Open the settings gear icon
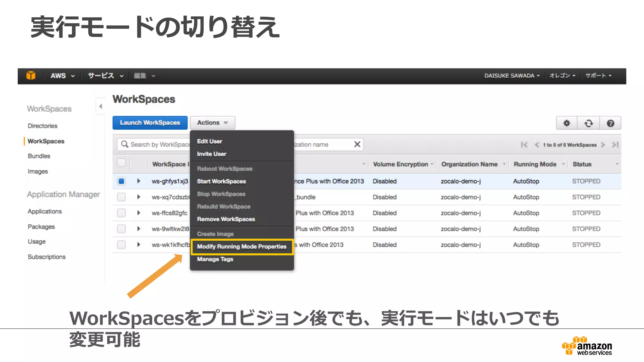Image resolution: width=644 pixels, height=362 pixels. pyautogui.click(x=566, y=123)
